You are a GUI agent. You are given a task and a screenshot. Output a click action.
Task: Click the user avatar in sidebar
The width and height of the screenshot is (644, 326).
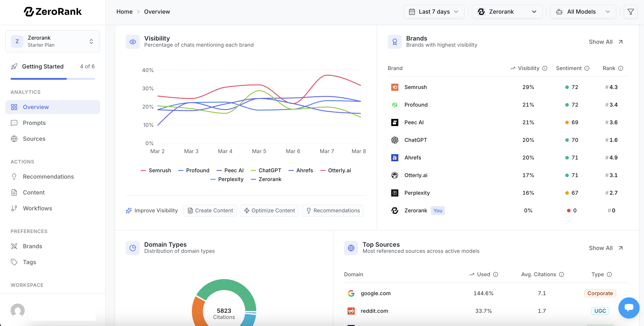17,311
